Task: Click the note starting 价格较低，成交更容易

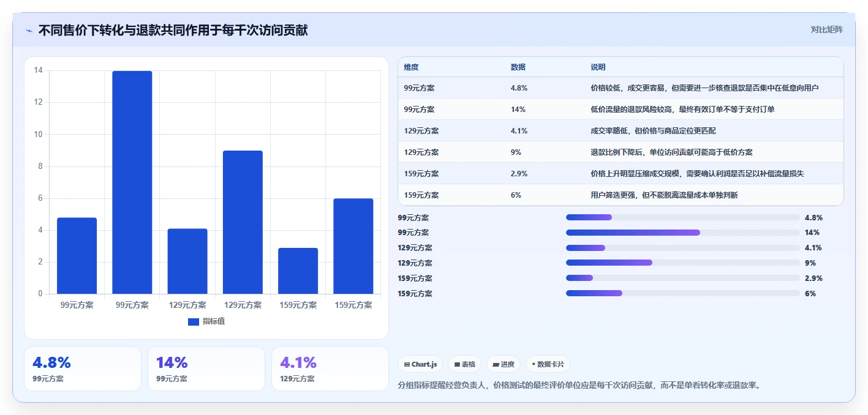Action: pos(704,88)
